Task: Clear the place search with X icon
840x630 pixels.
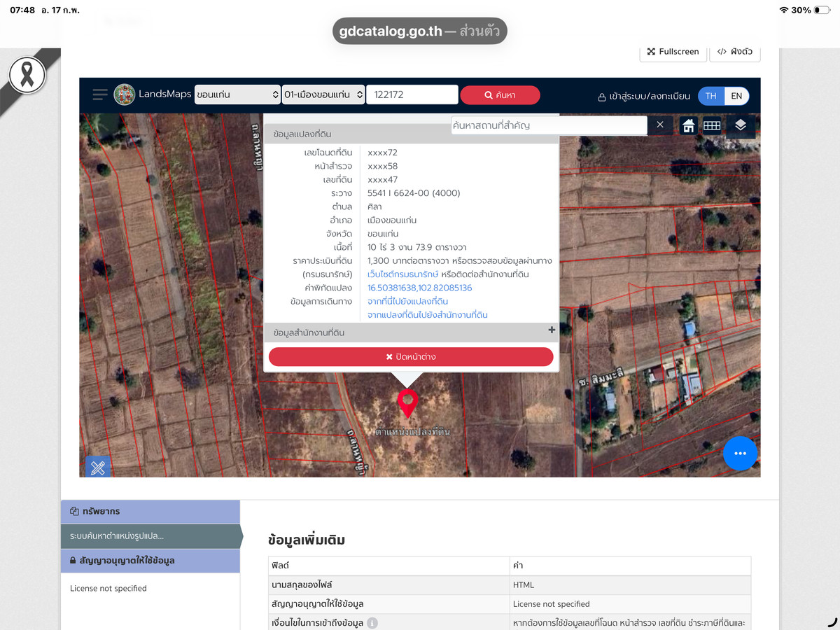Action: 659,125
